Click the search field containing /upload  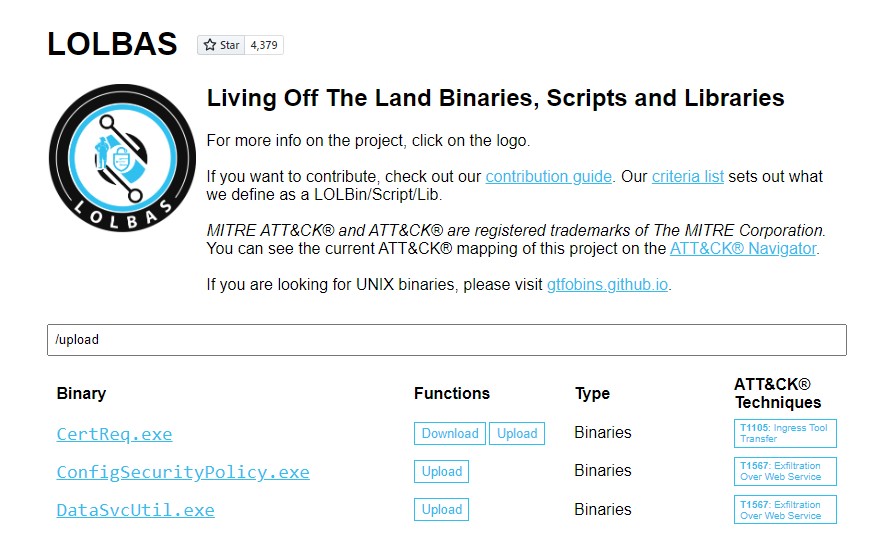tap(446, 340)
